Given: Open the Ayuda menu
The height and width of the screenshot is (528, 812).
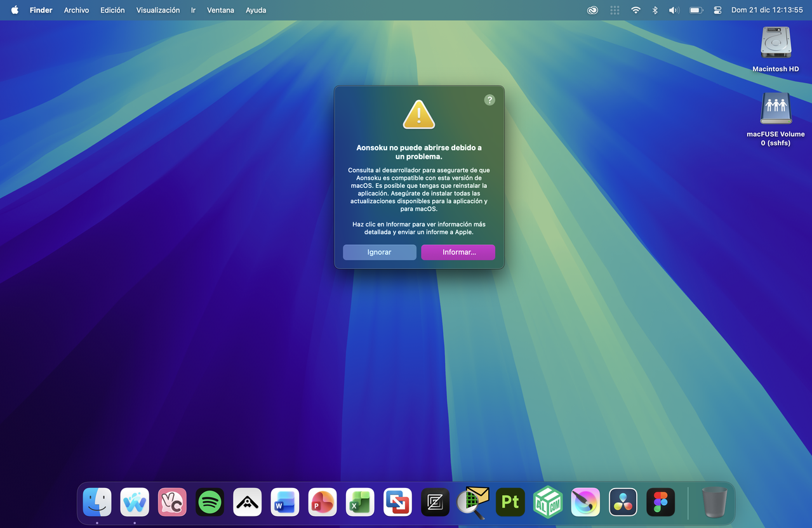Looking at the screenshot, I should [256, 10].
